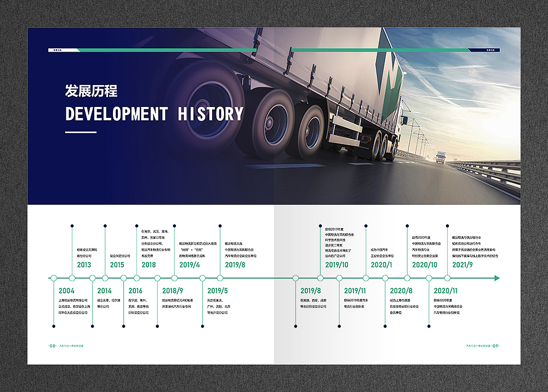
Task: Select the 2021/9 date label
Action: (x=463, y=265)
